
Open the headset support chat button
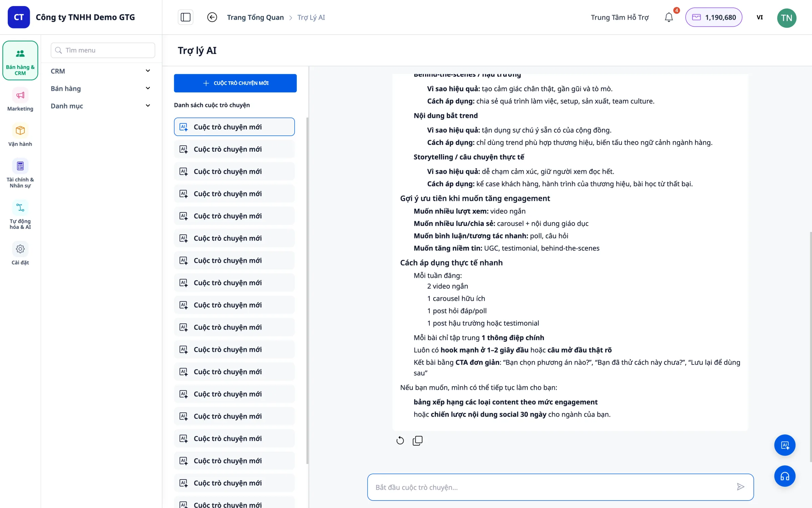tap(785, 476)
